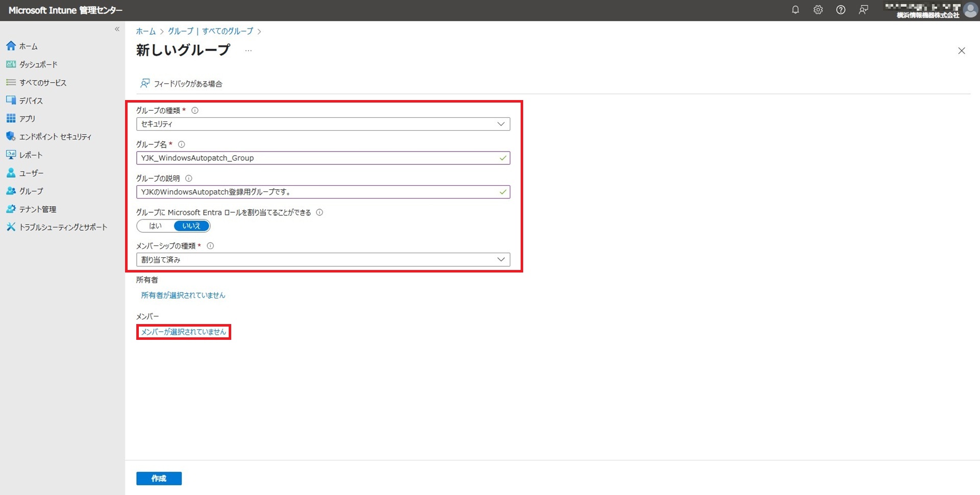This screenshot has height=495, width=980.
Task: Select すべてのサービス menu item label
Action: click(43, 83)
